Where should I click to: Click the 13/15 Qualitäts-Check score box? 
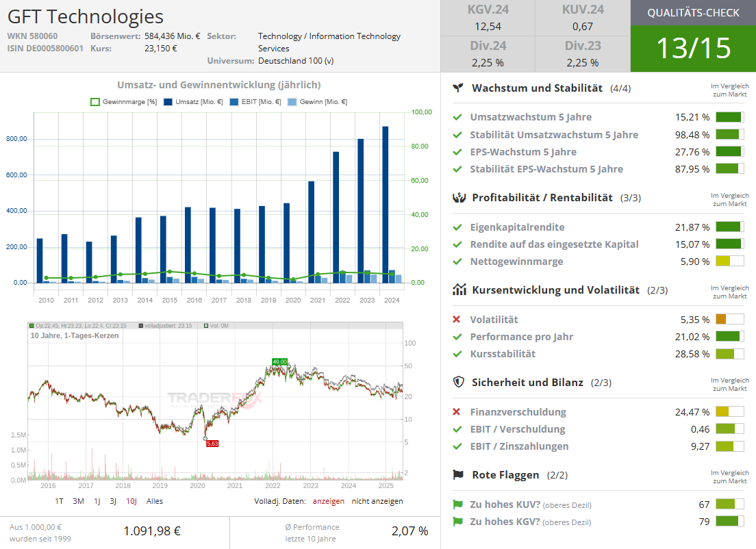(693, 48)
